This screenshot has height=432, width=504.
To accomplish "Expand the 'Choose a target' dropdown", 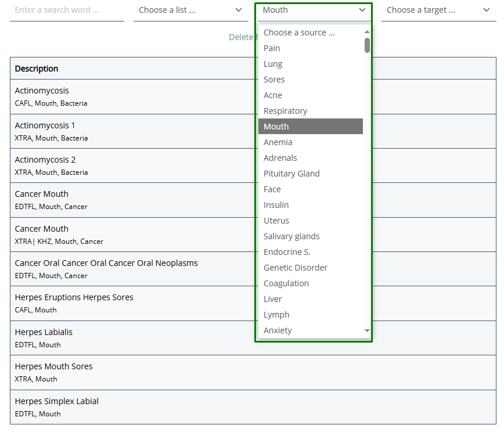I will 438,10.
